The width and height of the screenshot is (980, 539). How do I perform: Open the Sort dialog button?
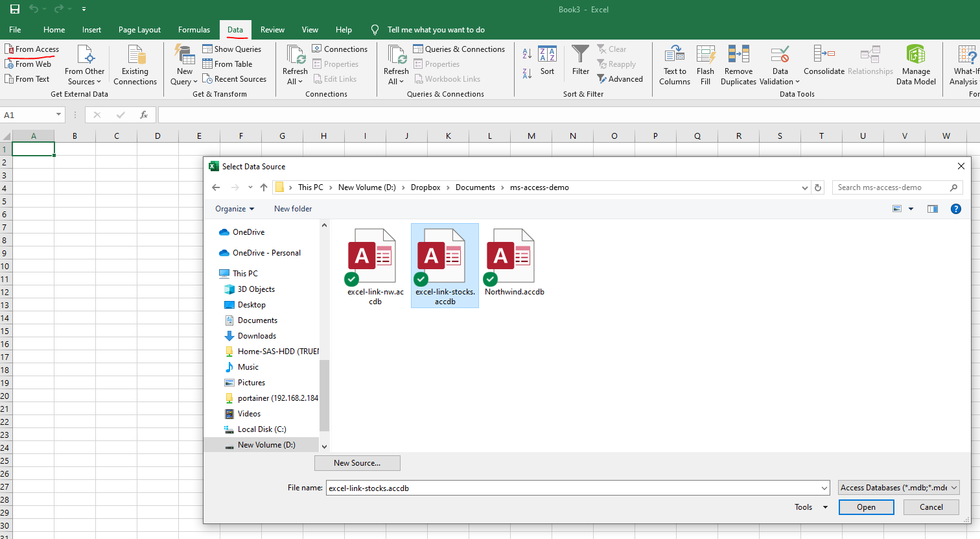pyautogui.click(x=547, y=61)
